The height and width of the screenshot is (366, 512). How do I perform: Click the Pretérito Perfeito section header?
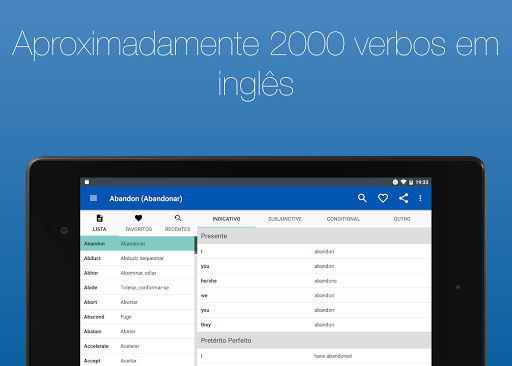(x=314, y=340)
